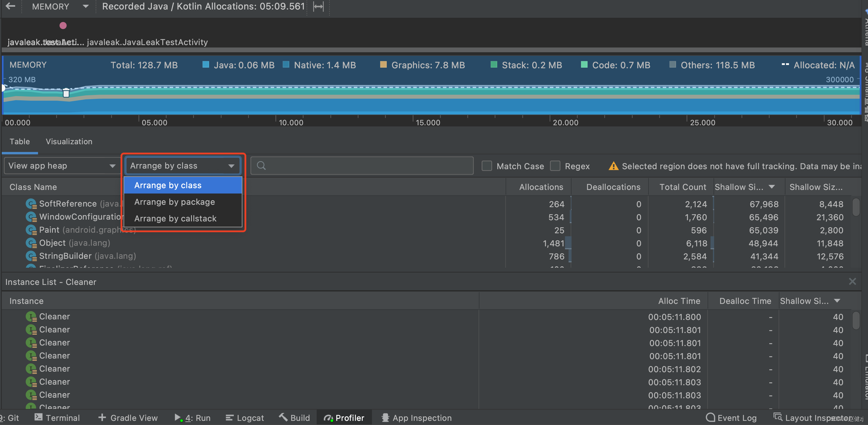Switch to the Visualization tab
The width and height of the screenshot is (868, 425).
tap(69, 142)
